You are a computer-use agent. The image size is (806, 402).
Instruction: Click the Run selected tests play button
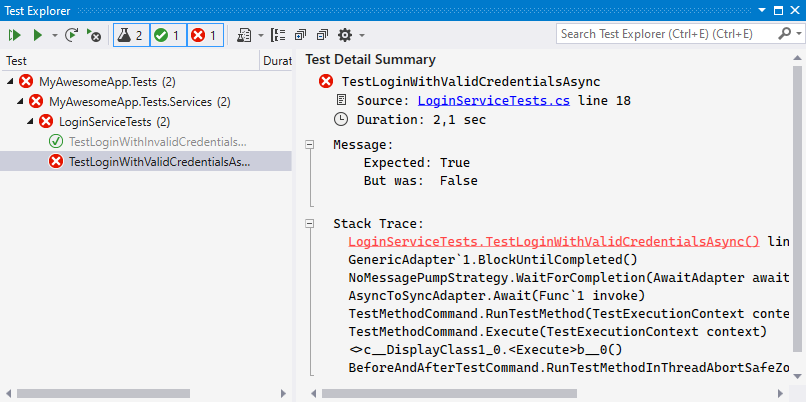(37, 35)
